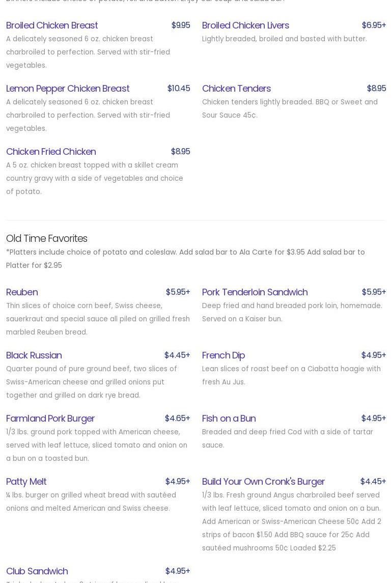
Task: Select the Patty Melt item name
Action: point(26,481)
